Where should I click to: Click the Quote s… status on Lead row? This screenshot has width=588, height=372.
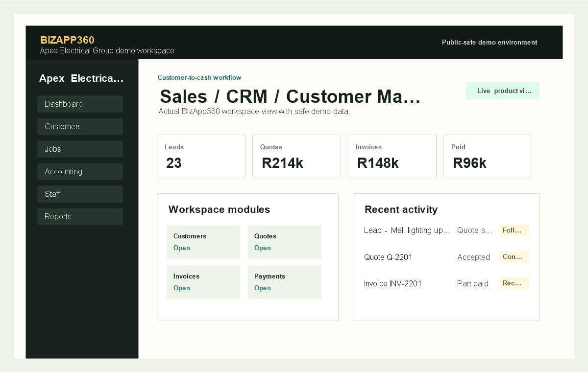click(x=475, y=231)
